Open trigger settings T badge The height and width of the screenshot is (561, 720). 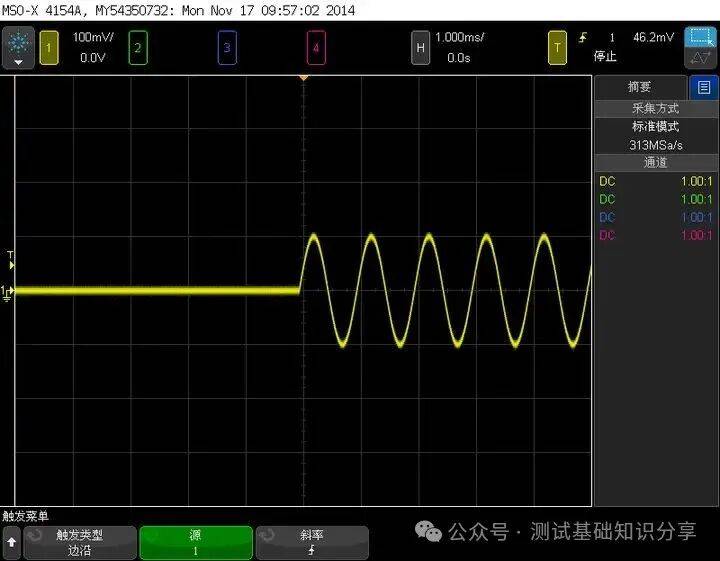[x=557, y=47]
